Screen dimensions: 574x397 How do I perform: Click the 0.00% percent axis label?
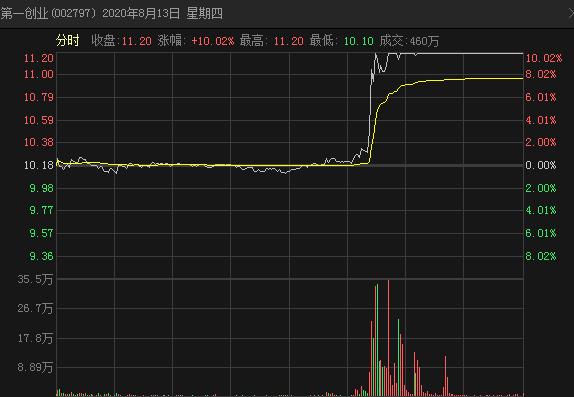pos(541,165)
